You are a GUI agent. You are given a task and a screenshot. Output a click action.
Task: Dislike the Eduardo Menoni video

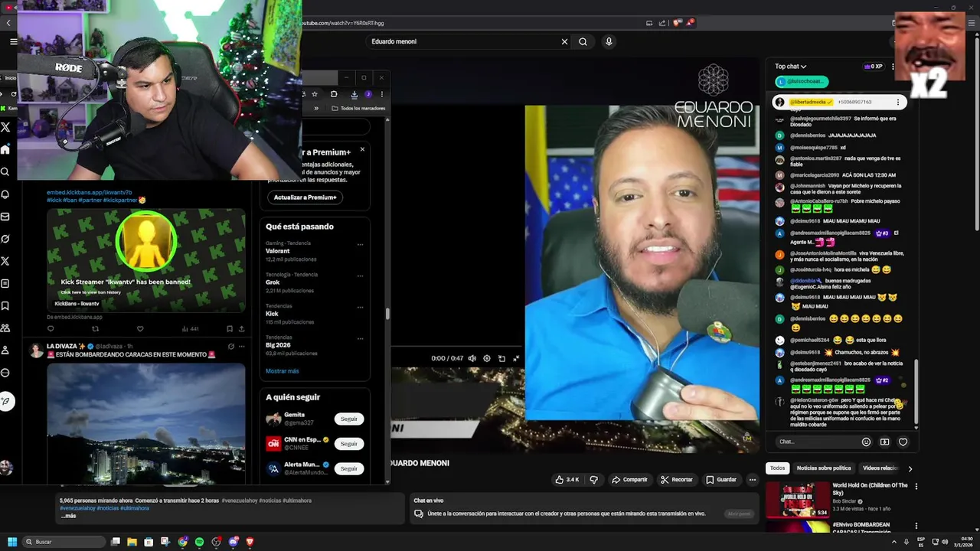pyautogui.click(x=593, y=480)
